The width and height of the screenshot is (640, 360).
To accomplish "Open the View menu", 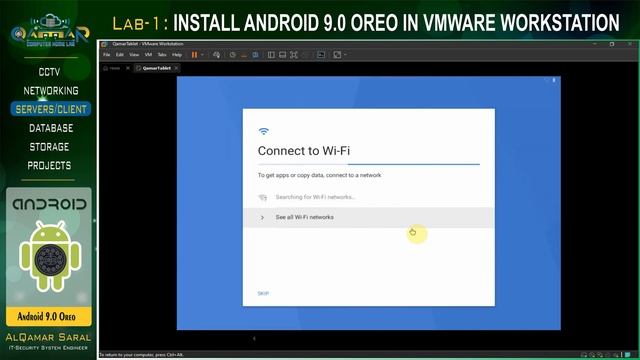I will 134,55.
